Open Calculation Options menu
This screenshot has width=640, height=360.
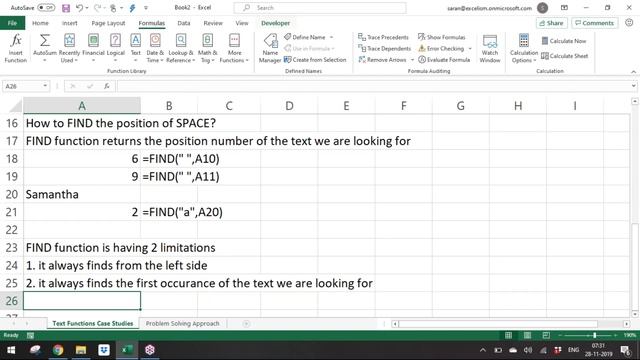pos(524,48)
